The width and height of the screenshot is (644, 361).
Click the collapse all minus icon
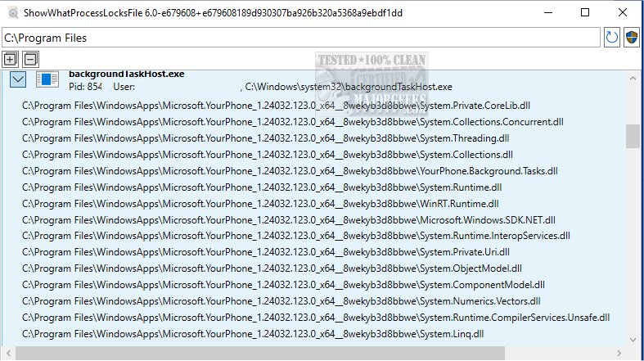30,59
